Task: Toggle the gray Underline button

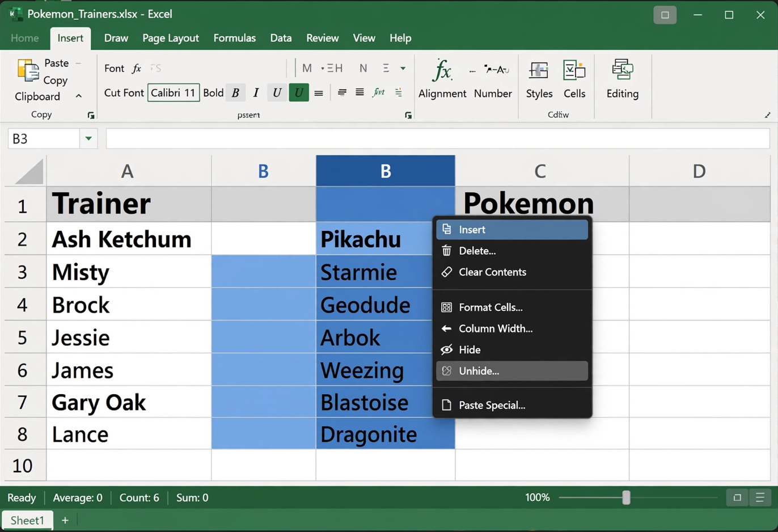Action: [276, 93]
